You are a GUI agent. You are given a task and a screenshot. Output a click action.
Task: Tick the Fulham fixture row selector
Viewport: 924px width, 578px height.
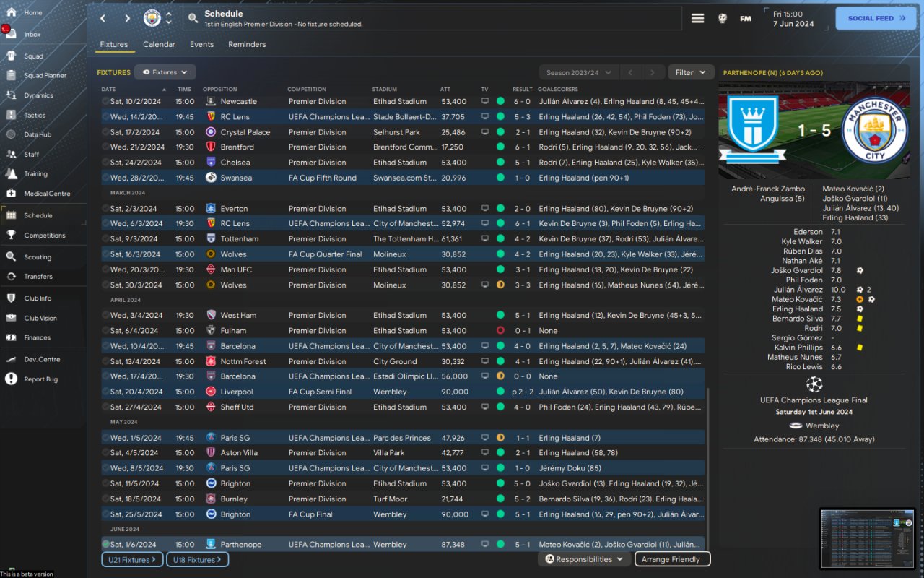click(x=105, y=331)
